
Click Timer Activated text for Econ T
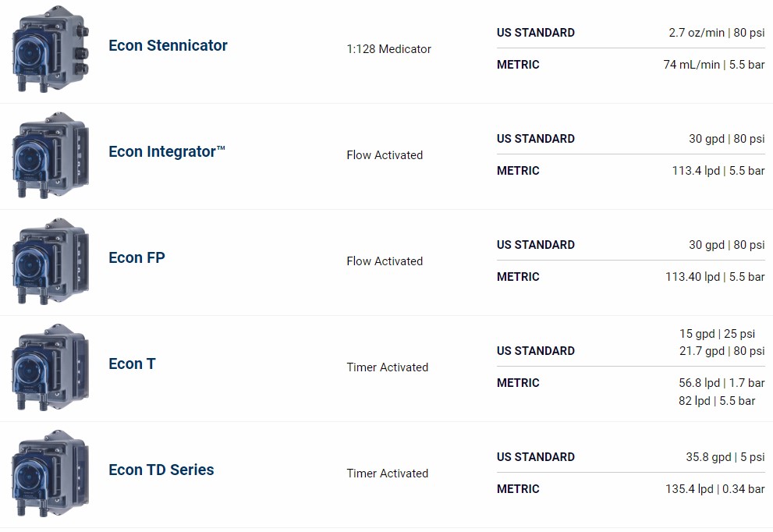coord(387,367)
